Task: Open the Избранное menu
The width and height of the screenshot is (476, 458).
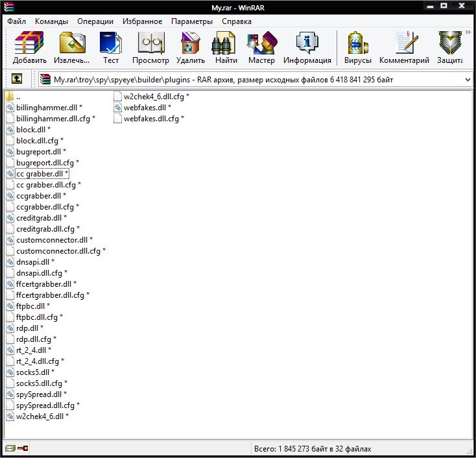Action: 143,21
